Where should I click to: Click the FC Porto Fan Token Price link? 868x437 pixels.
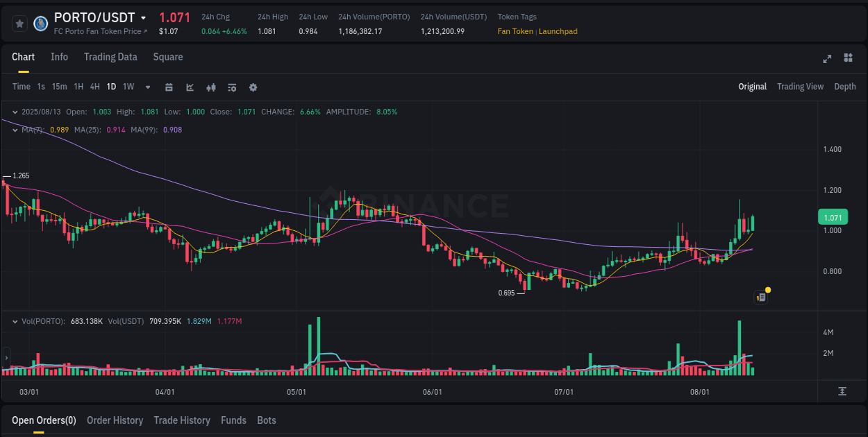tap(99, 31)
